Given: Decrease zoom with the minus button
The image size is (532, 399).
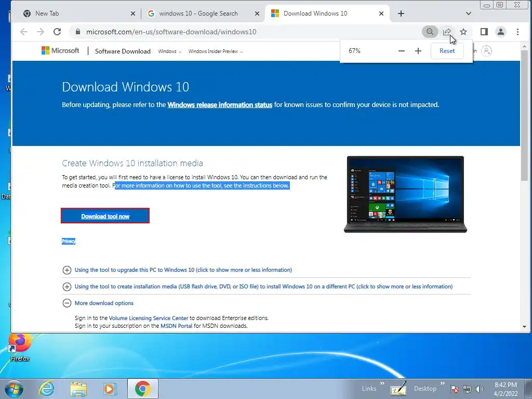Looking at the screenshot, I should pos(402,51).
